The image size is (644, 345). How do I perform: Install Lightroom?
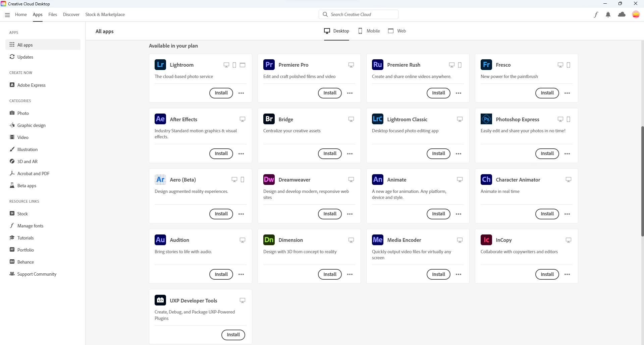coord(221,93)
